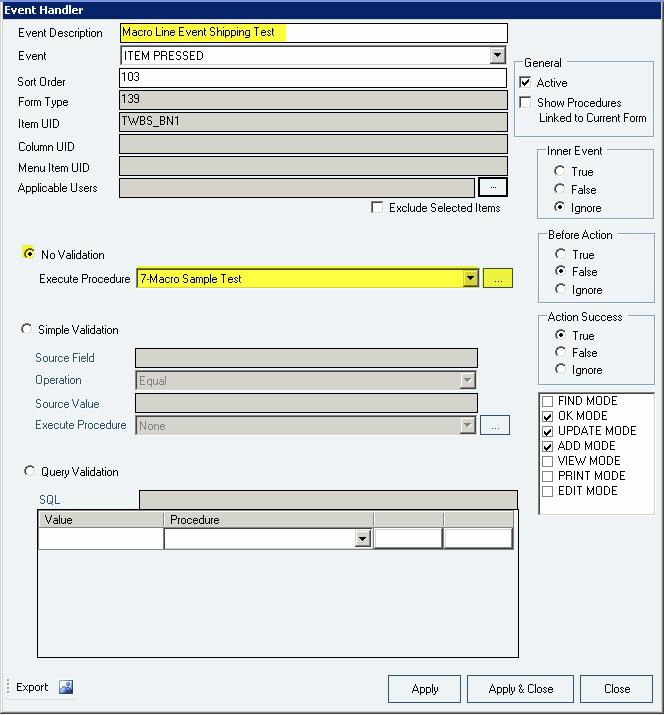
Task: Select Inner Event True radio button
Action: tap(559, 171)
